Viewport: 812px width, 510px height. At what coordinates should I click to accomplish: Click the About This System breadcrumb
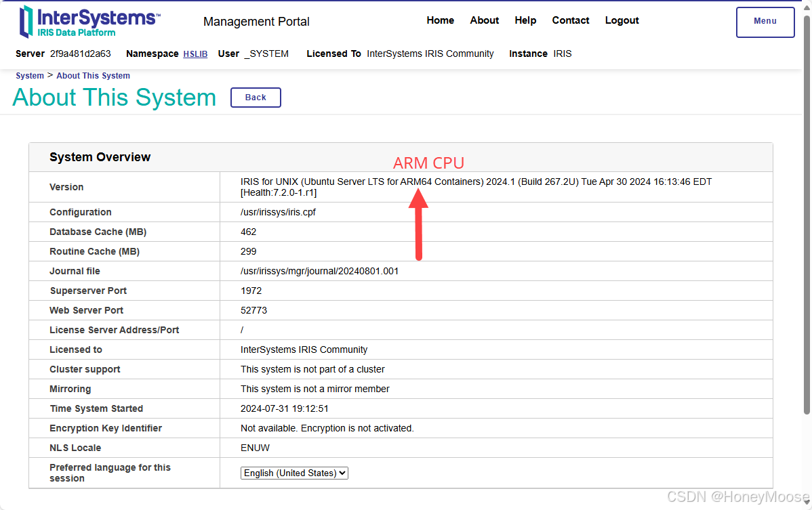93,75
